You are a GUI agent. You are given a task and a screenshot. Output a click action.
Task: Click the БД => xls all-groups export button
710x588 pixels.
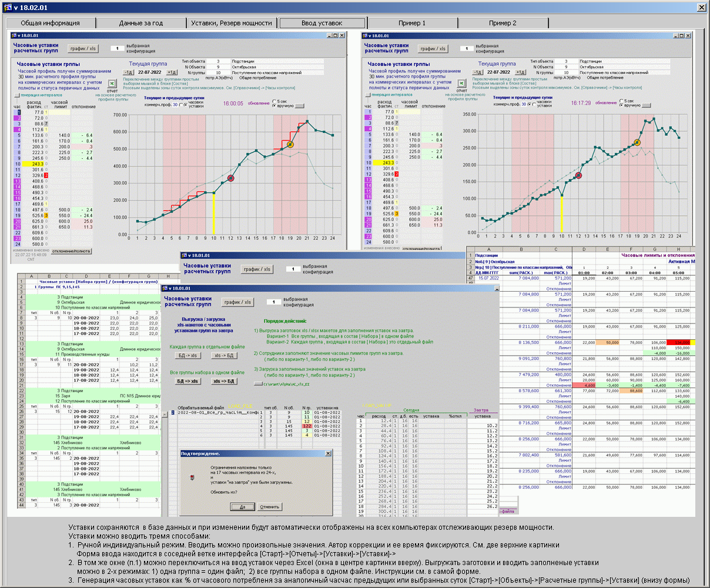click(x=188, y=381)
